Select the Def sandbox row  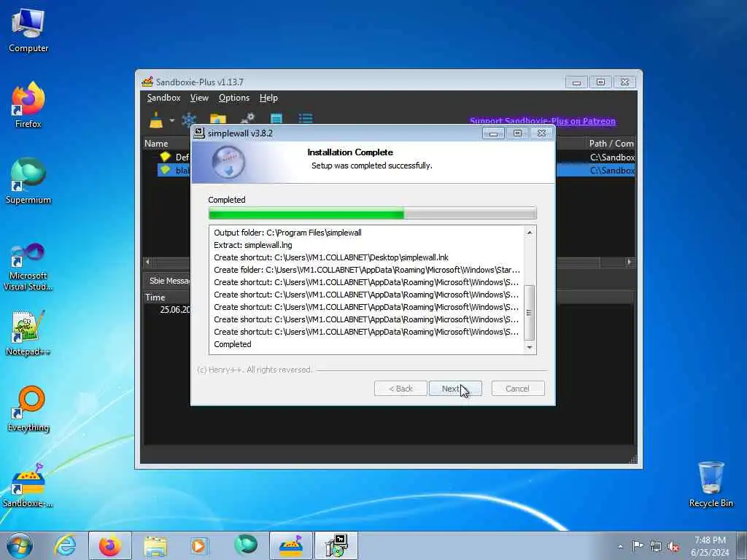pyautogui.click(x=389, y=157)
